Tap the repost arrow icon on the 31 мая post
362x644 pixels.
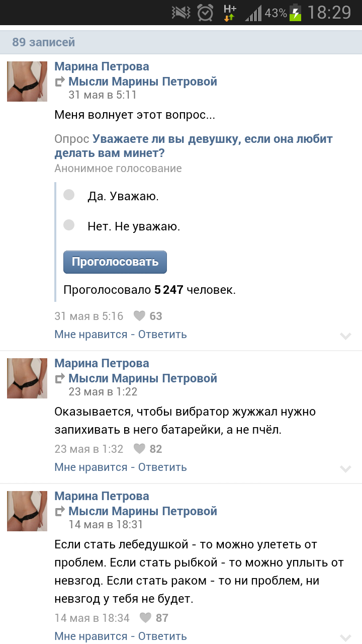(x=60, y=82)
